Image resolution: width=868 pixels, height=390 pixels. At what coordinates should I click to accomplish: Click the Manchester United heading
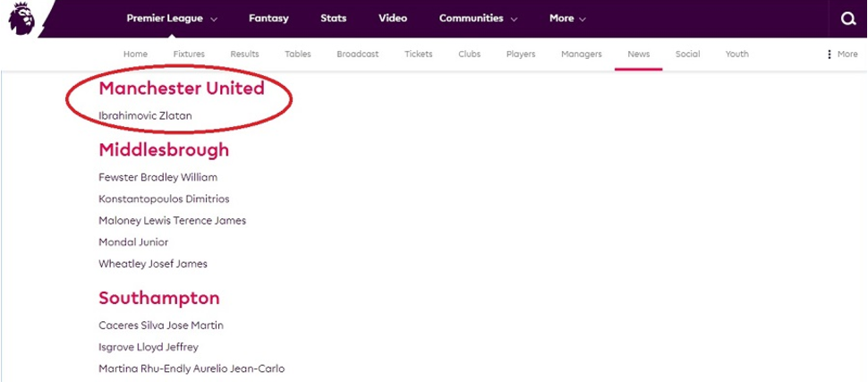(182, 89)
